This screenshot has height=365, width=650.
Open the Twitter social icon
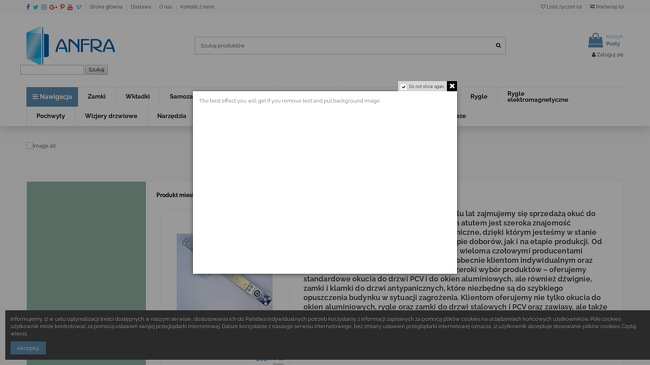36,7
